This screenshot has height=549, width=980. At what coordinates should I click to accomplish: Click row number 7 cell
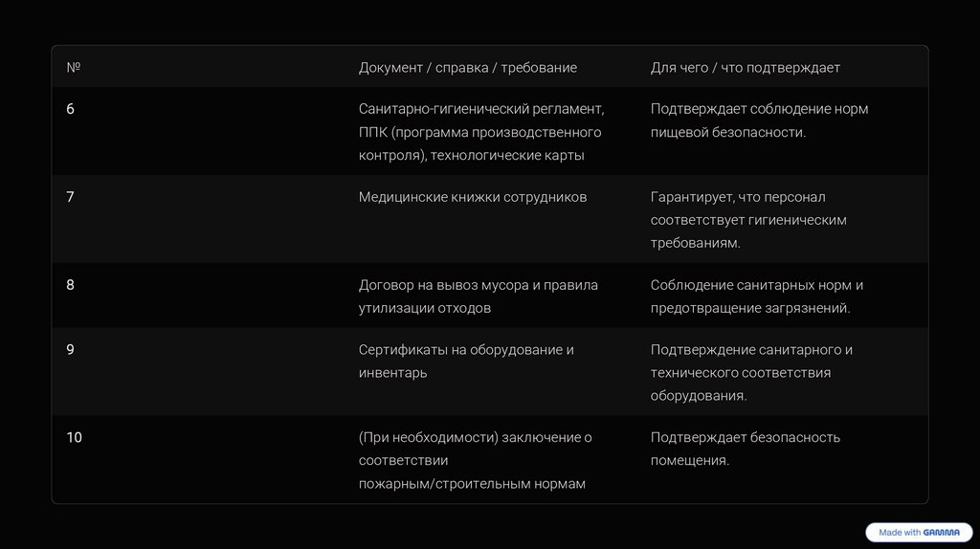click(71, 197)
